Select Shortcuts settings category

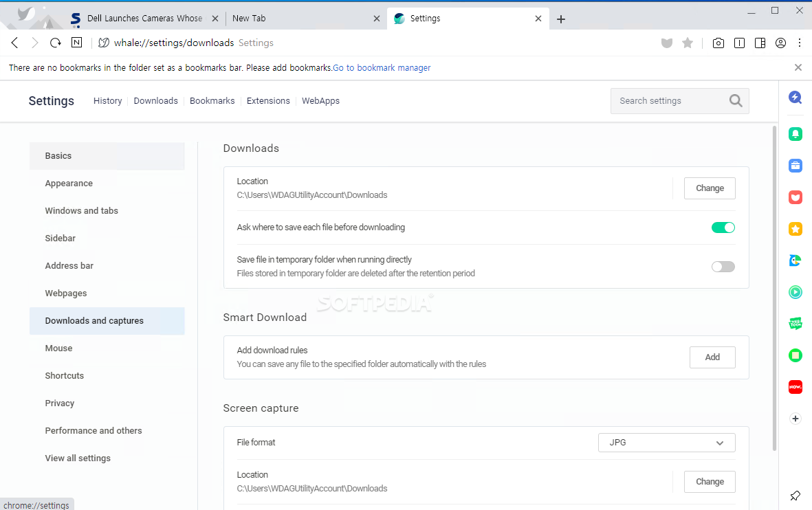coord(107,376)
